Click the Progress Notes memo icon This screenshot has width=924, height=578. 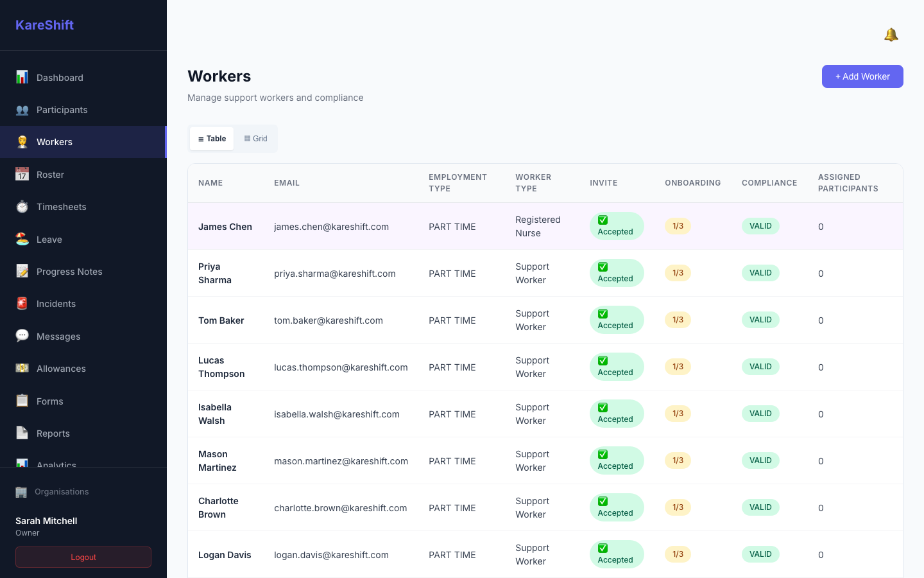[x=22, y=271]
